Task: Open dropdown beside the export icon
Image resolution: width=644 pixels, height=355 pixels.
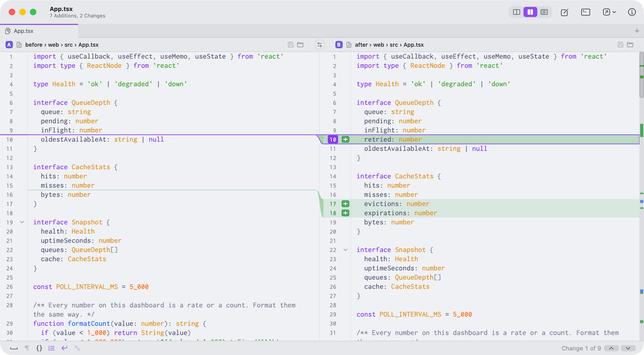Action: click(x=614, y=12)
